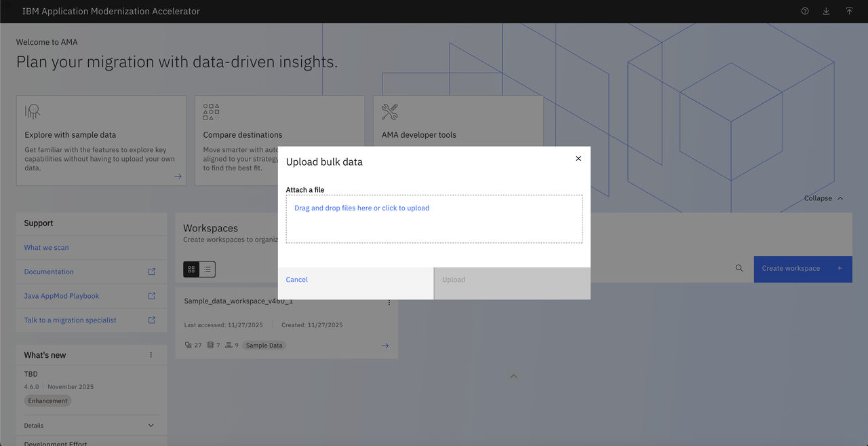Switch workspaces to grid view
868x446 pixels.
(x=191, y=270)
